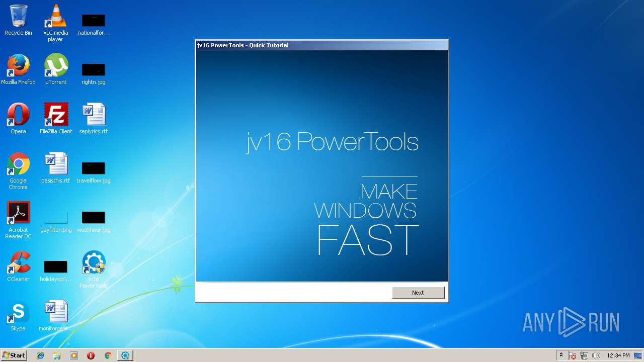Switch to jv16 PowerTools taskbar button
644x362 pixels.
pos(125,355)
